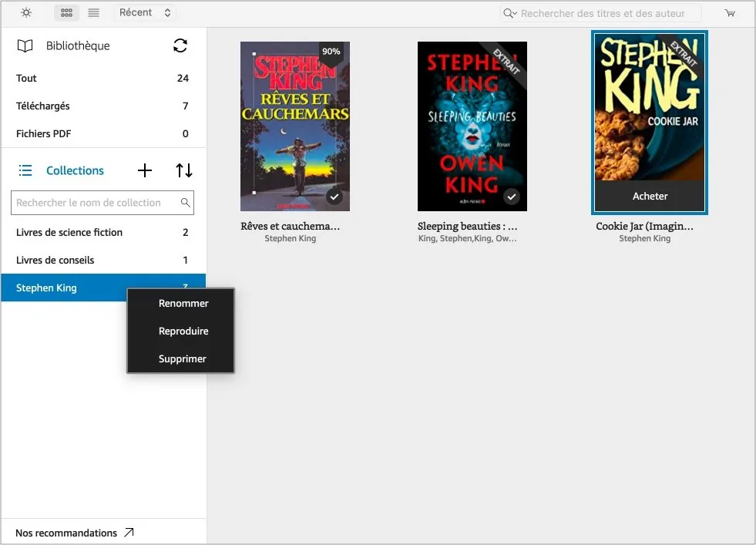Switch to list view layout
Image resolution: width=756 pixels, height=545 pixels.
point(93,12)
